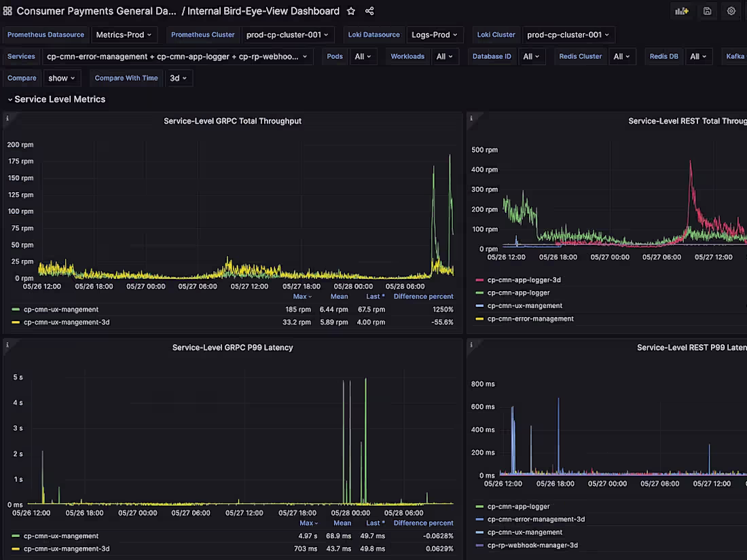Click the add panel icon
Image resolution: width=747 pixels, height=560 pixels.
coord(682,11)
